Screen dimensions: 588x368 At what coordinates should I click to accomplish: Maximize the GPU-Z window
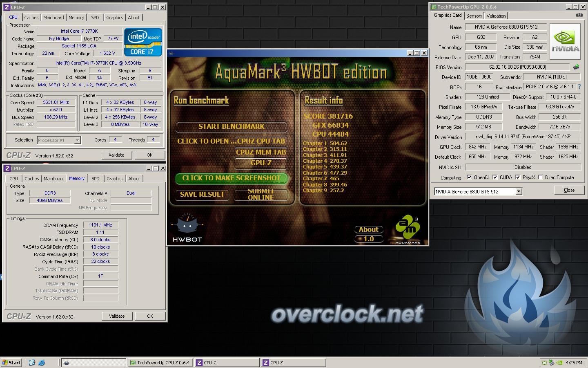tap(575, 7)
